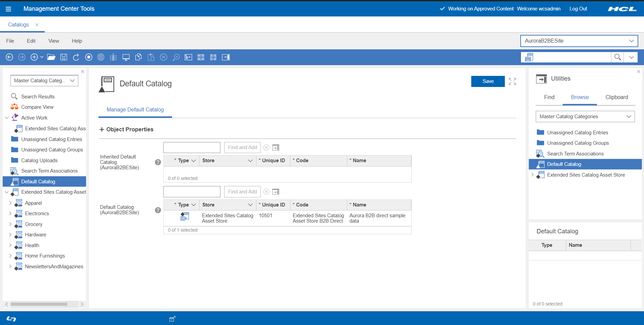Image resolution: width=644 pixels, height=325 pixels.
Task: Collapse Extended Sites Catalog Asset tree node
Action: [x=7, y=192]
